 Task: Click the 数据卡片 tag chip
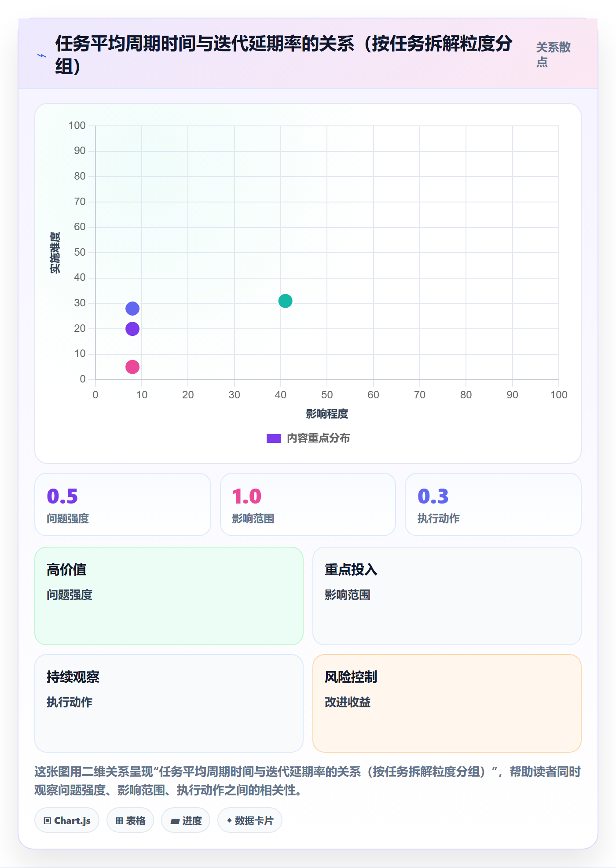click(250, 820)
